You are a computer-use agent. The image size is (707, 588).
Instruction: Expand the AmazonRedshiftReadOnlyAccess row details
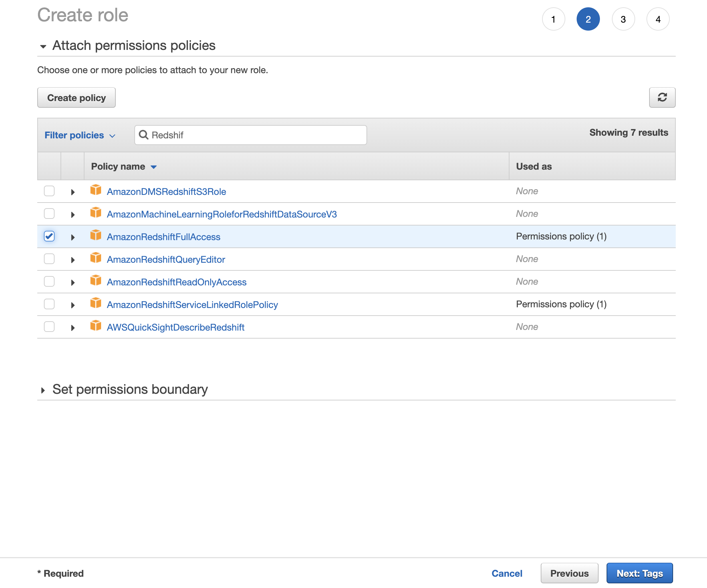click(x=72, y=282)
